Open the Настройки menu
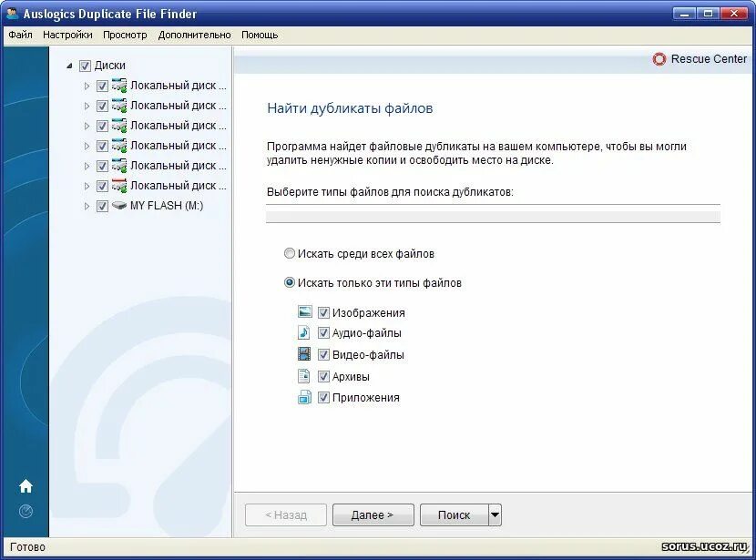 67,35
